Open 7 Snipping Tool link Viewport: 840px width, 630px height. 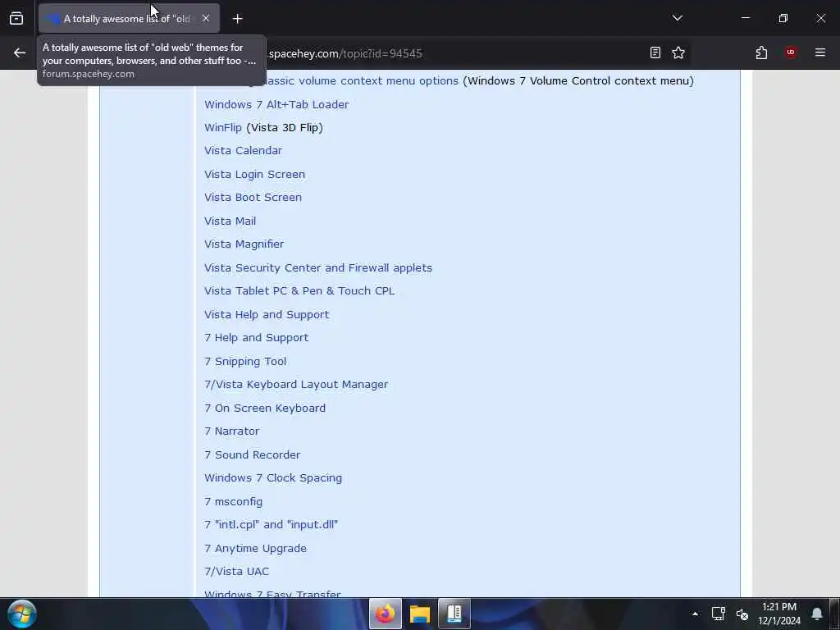point(245,361)
